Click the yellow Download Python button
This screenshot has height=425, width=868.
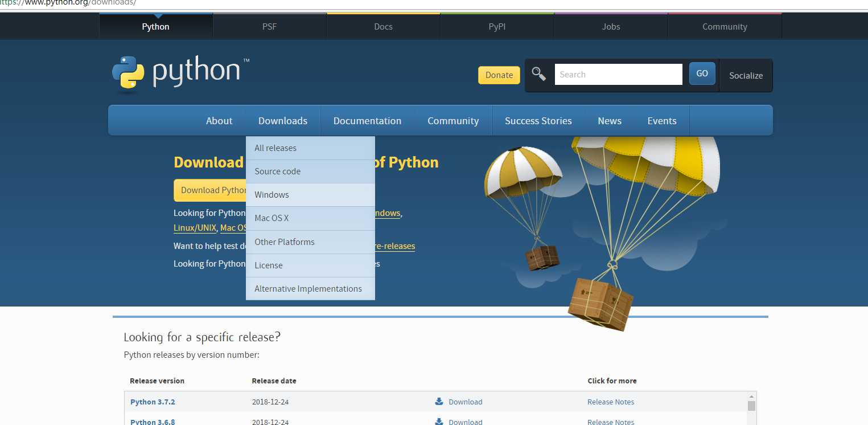point(210,190)
